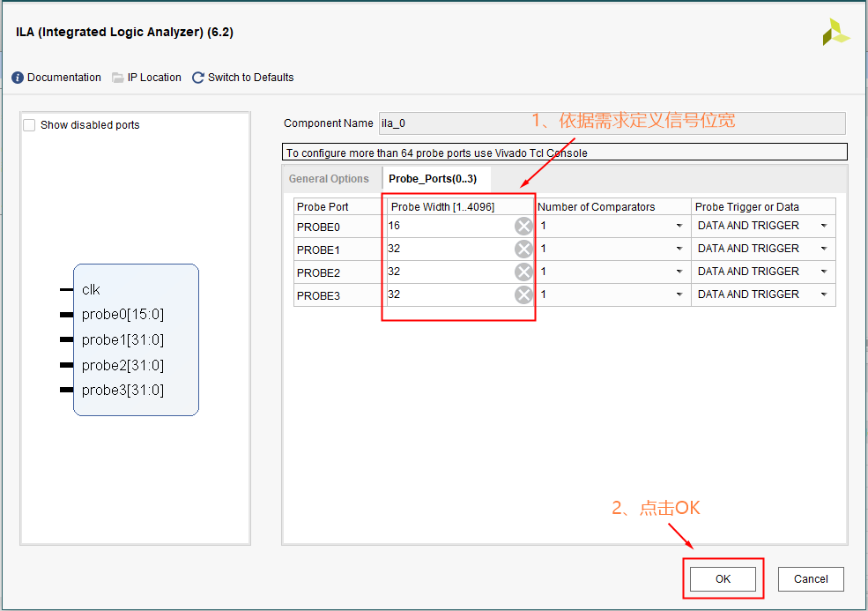Click the clk port on the block diagram
The height and width of the screenshot is (611, 868).
[91, 290]
